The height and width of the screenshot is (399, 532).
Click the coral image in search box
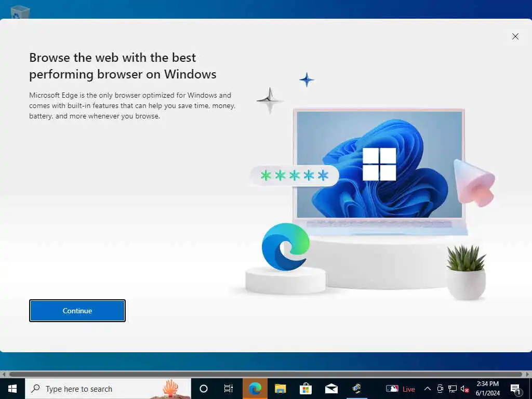coord(171,389)
